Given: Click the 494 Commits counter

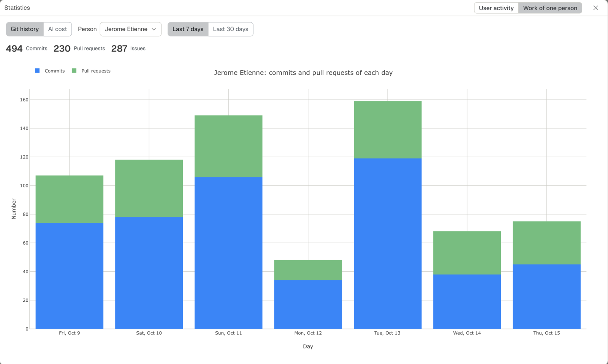Looking at the screenshot, I should pyautogui.click(x=27, y=49).
